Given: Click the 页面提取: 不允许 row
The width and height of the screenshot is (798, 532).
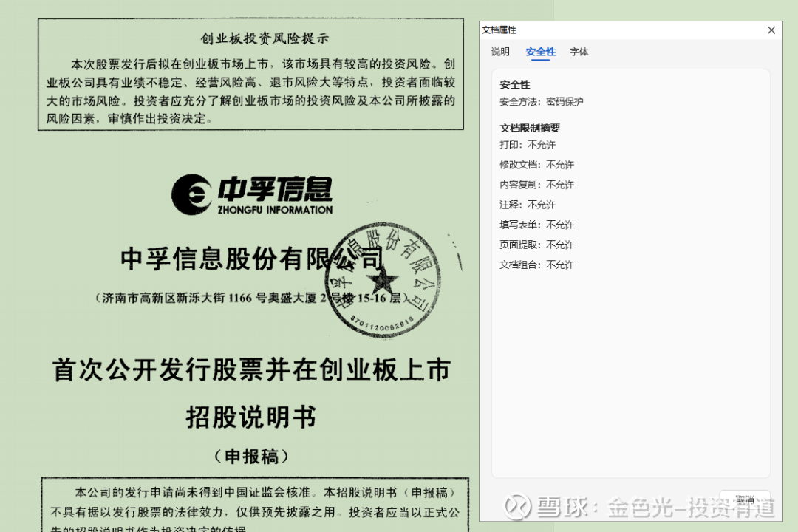Looking at the screenshot, I should (536, 245).
